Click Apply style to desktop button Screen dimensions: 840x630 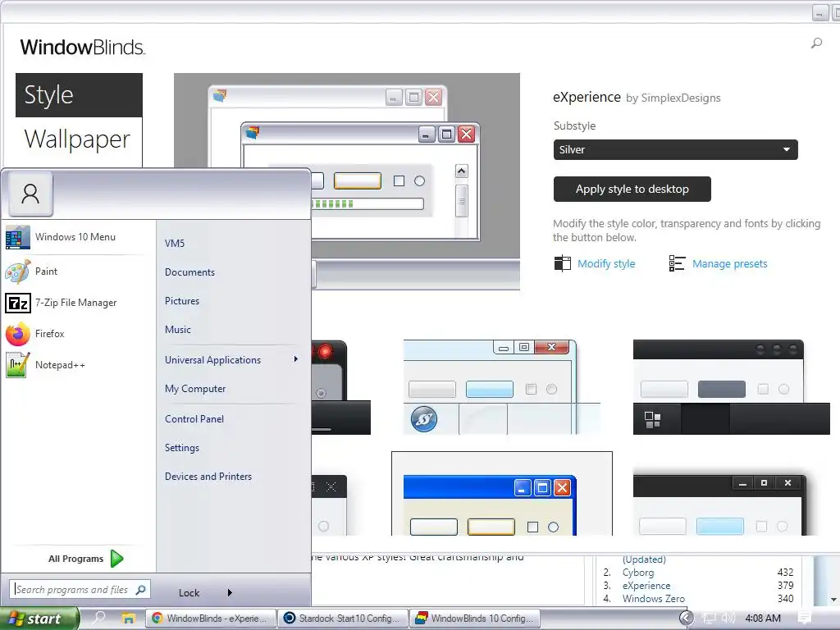click(x=632, y=189)
